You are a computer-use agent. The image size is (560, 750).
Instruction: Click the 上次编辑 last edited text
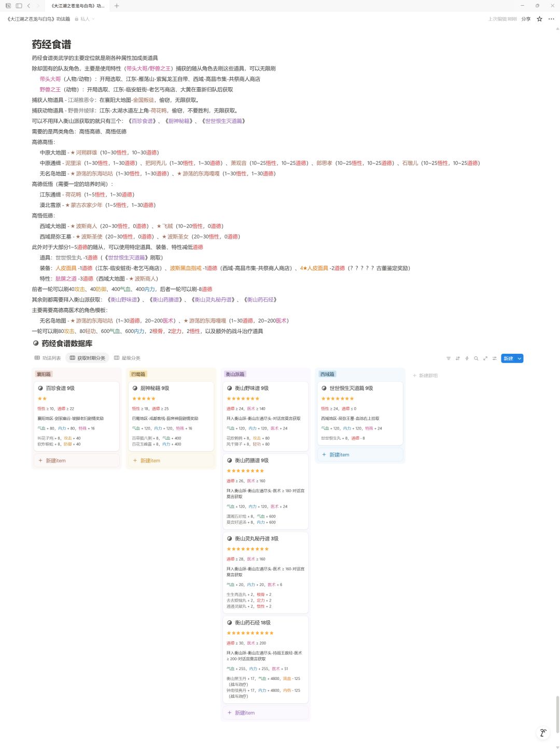(502, 19)
